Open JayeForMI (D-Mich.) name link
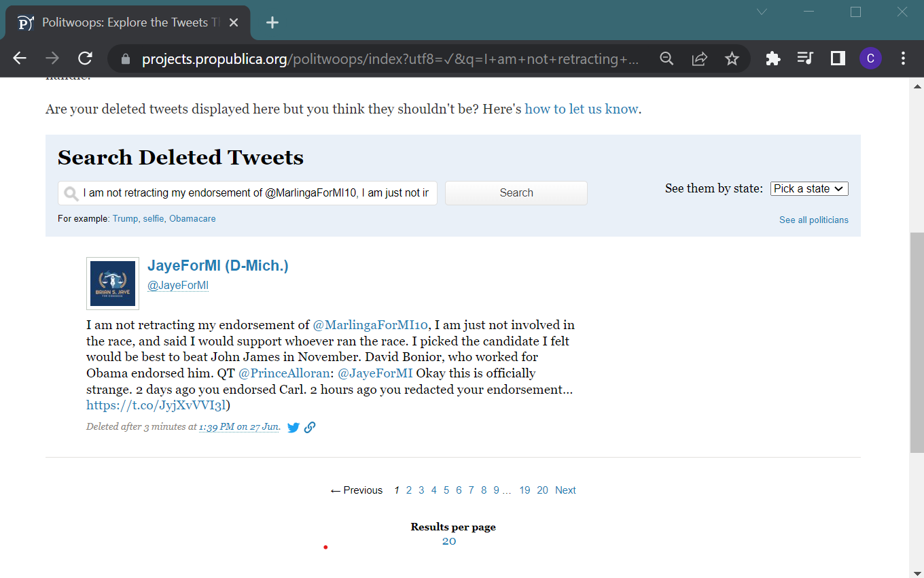The image size is (924, 578). [x=218, y=266]
